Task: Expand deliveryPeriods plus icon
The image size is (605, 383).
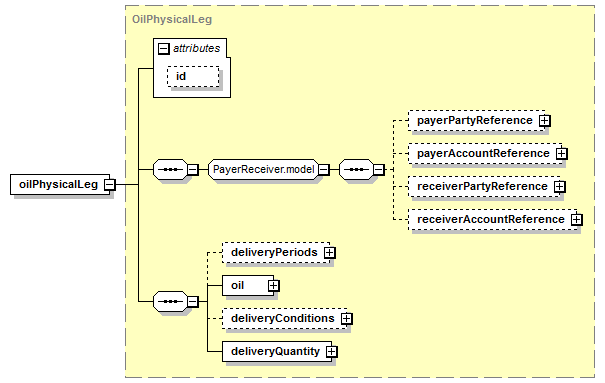Action: click(x=330, y=253)
